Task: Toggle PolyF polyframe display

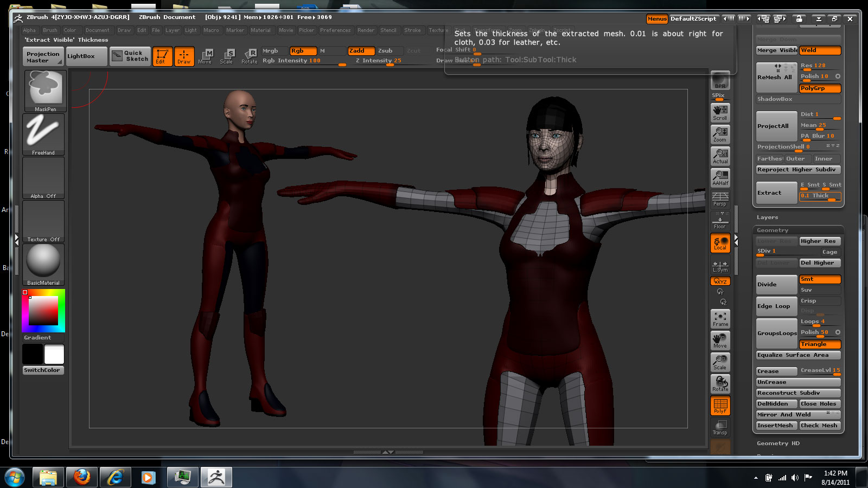Action: (720, 406)
